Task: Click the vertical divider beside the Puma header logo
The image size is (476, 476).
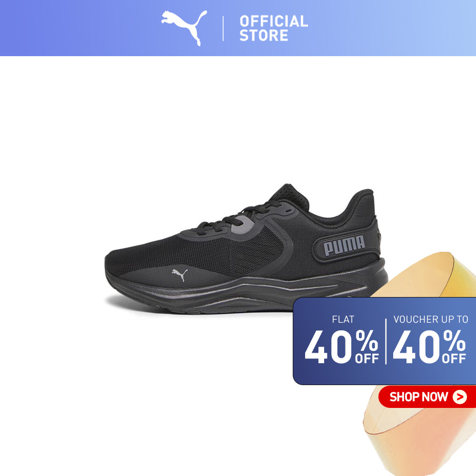Action: tap(223, 29)
